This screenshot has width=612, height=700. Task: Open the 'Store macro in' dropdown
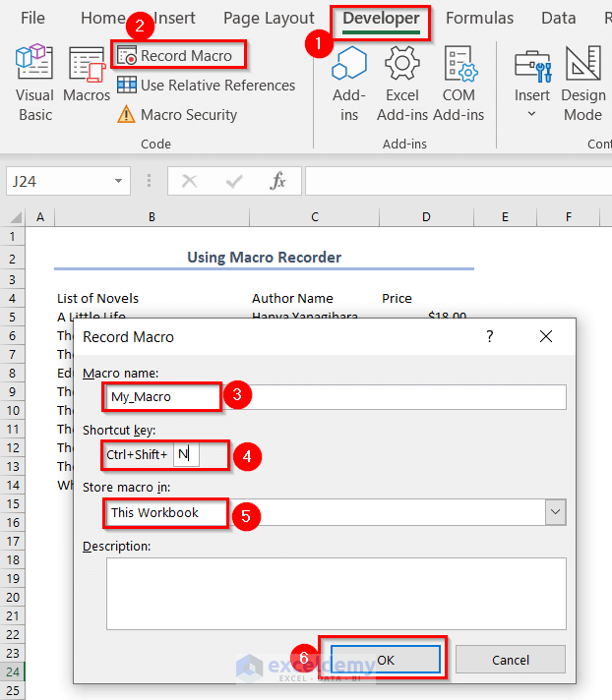tap(555, 512)
